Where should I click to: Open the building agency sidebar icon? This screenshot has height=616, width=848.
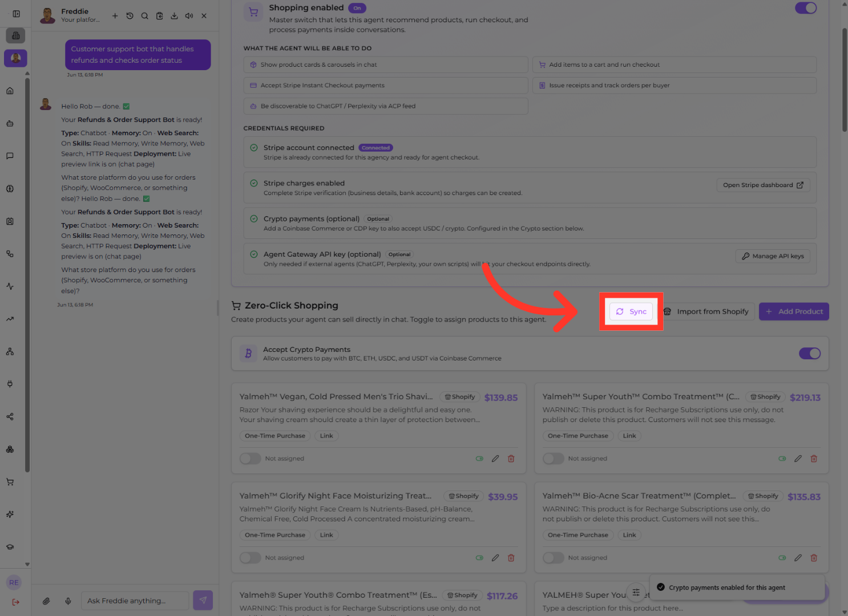coord(15,35)
